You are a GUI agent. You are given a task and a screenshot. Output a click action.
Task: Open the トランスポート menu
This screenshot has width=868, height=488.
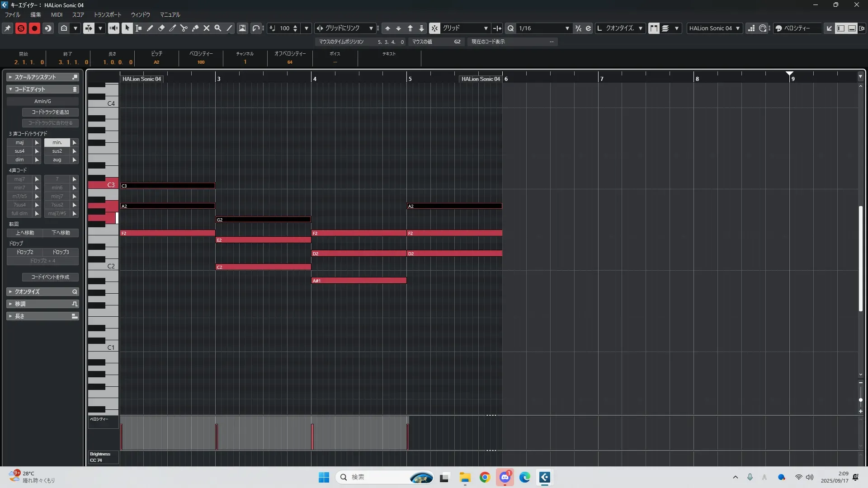107,14
